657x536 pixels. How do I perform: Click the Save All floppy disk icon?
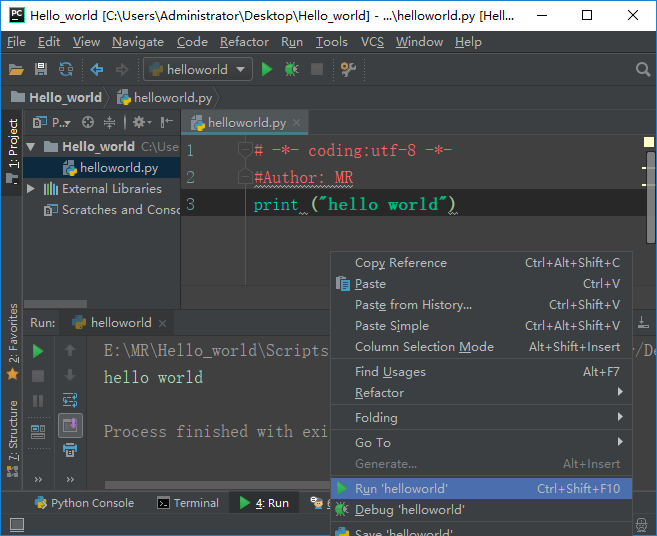[41, 69]
